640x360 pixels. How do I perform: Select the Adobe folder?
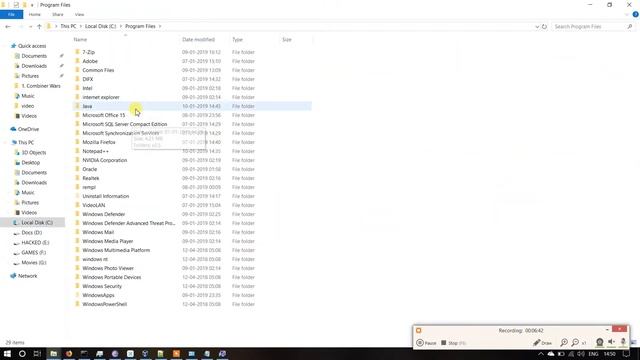tap(90, 61)
